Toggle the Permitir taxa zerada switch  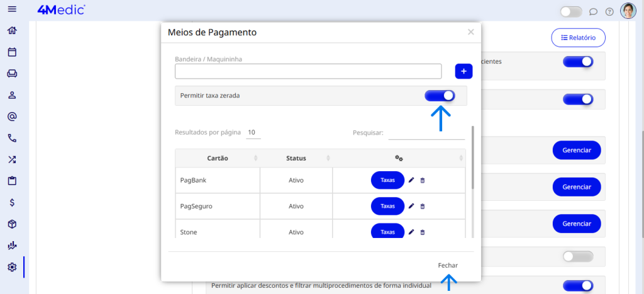tap(440, 96)
